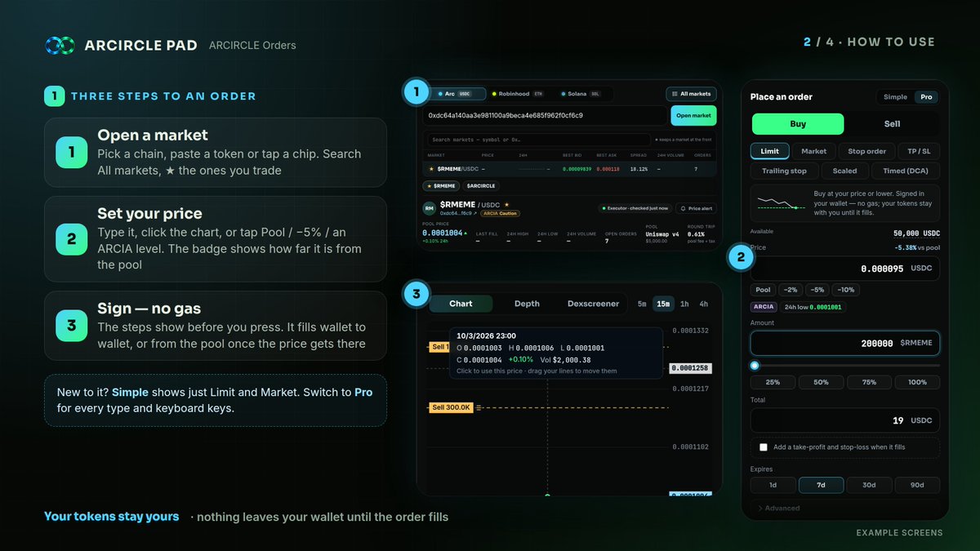Set chart interval to 5m
980x551 pixels.
(x=642, y=304)
